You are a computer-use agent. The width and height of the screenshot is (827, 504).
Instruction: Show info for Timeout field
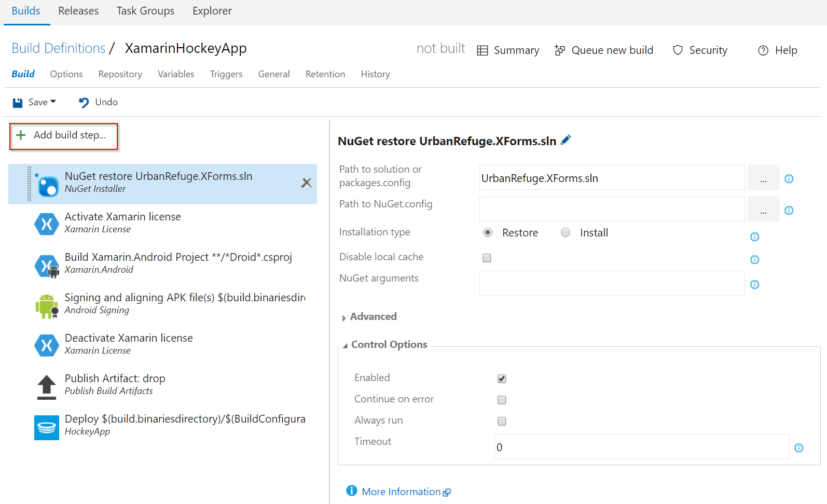799,448
